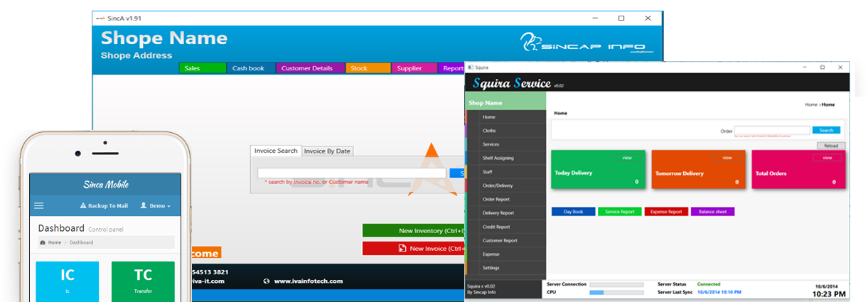This screenshot has width=868, height=302.
Task: Click the Search button in Squira
Action: (826, 130)
